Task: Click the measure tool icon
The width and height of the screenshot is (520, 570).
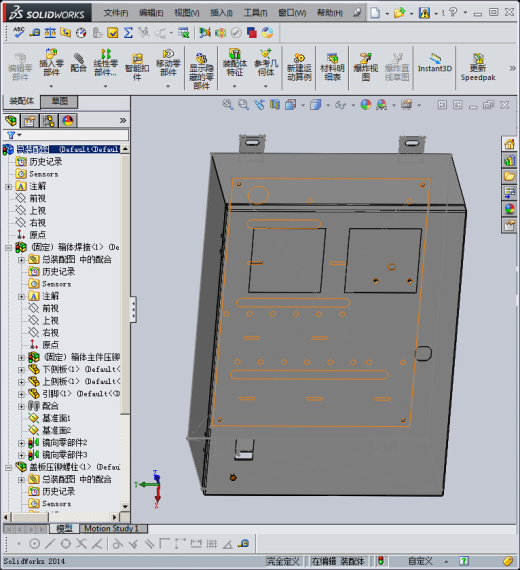Action: pyautogui.click(x=35, y=33)
